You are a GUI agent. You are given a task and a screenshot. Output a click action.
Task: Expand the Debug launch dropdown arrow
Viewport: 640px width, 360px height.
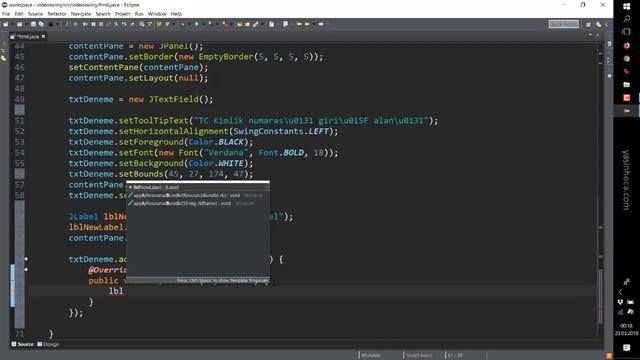[x=189, y=24]
